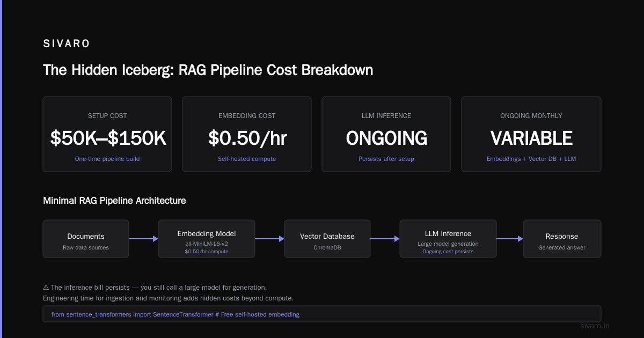
Task: Click 'One-time pipeline build' caption
Action: click(107, 159)
